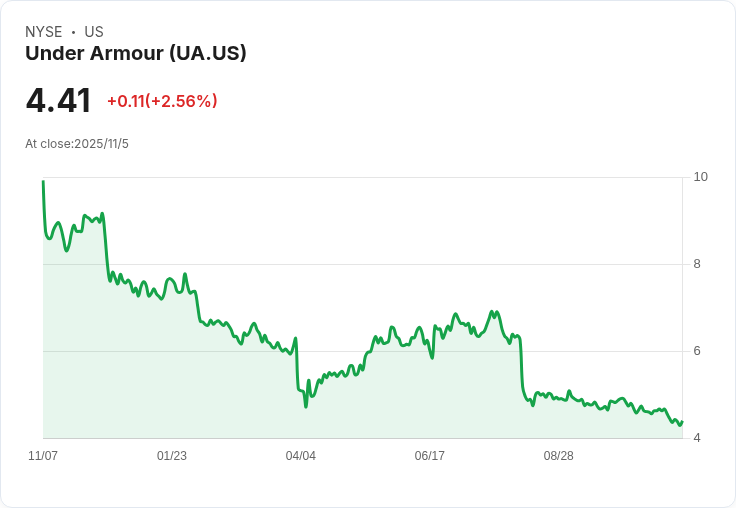Select the 04/04 date on x-axis
Viewport: 736px width, 508px height.
301,456
